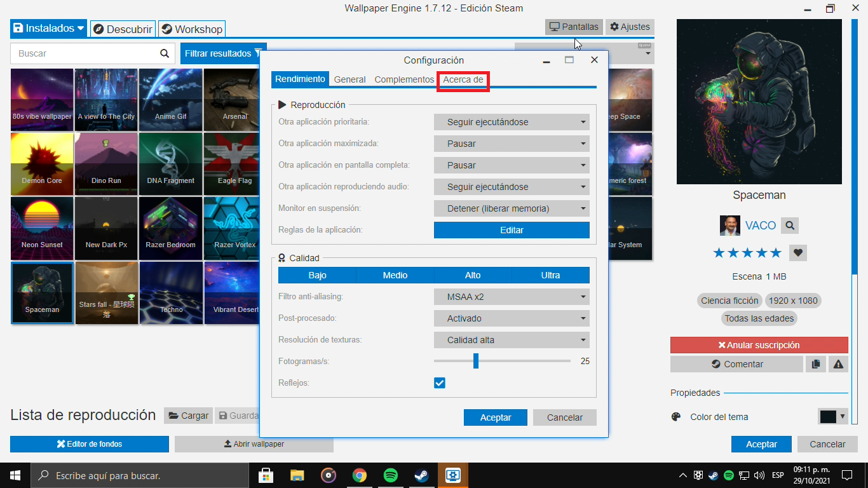The width and height of the screenshot is (868, 488).
Task: Open Otra aplicación maximizada dropdown
Action: tap(512, 144)
